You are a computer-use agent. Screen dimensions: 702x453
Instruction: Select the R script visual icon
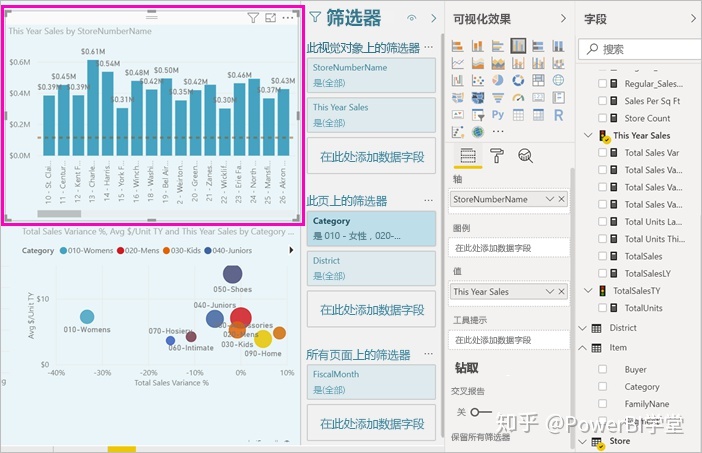point(558,115)
